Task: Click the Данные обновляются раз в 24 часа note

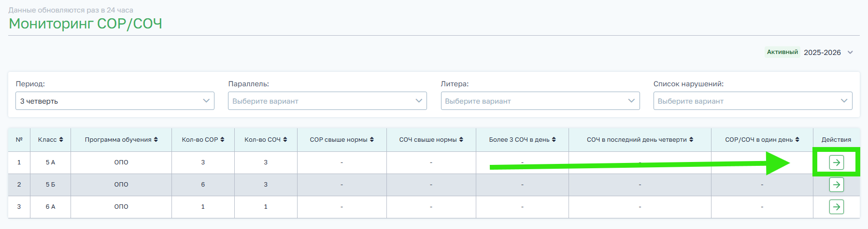Action: 71,10
